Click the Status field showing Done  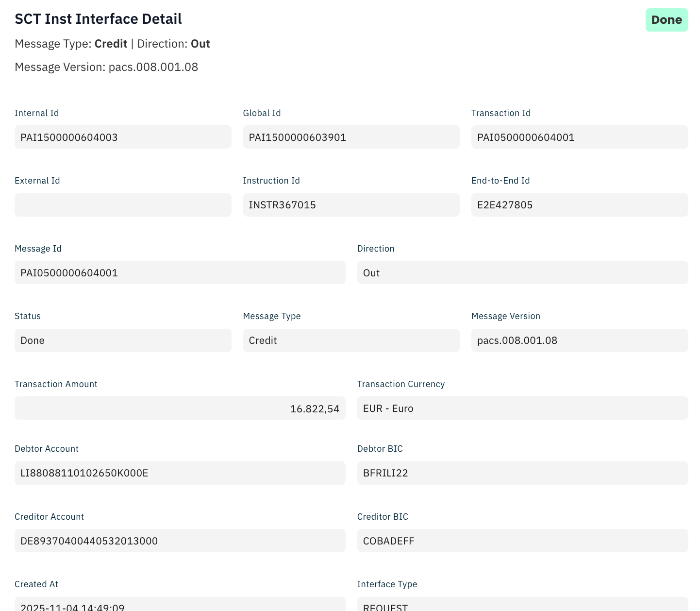tap(123, 340)
